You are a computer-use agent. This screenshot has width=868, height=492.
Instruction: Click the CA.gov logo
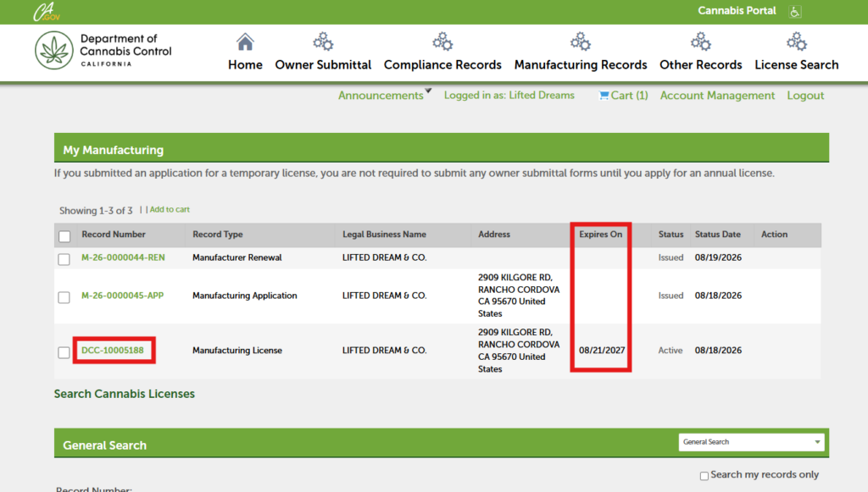coord(46,12)
